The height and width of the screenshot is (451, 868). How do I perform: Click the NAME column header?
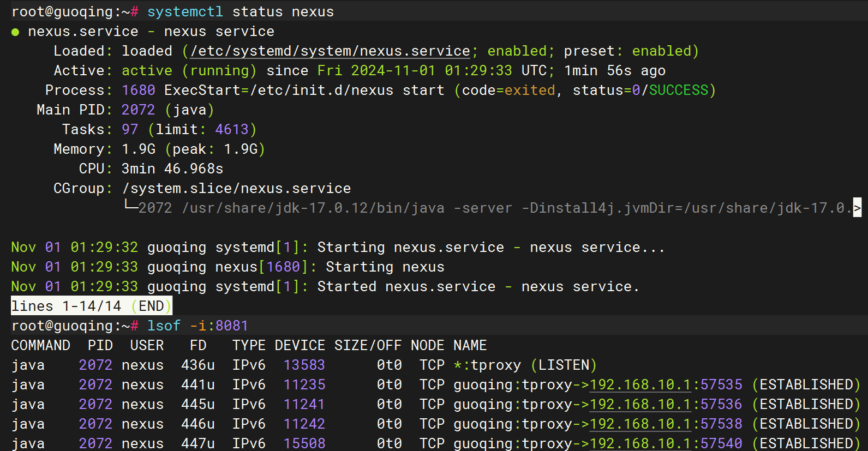pyautogui.click(x=470, y=346)
